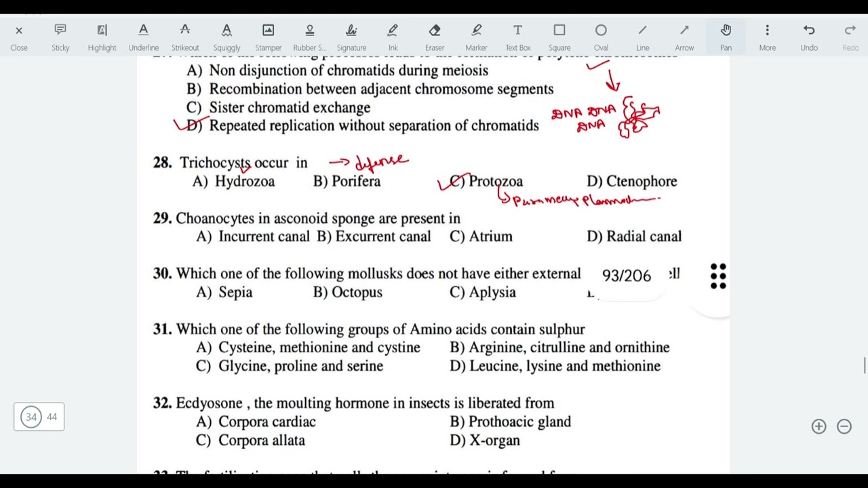Viewport: 868px width, 488px height.
Task: Click option A) Corpora cardiac
Action: pos(256,422)
